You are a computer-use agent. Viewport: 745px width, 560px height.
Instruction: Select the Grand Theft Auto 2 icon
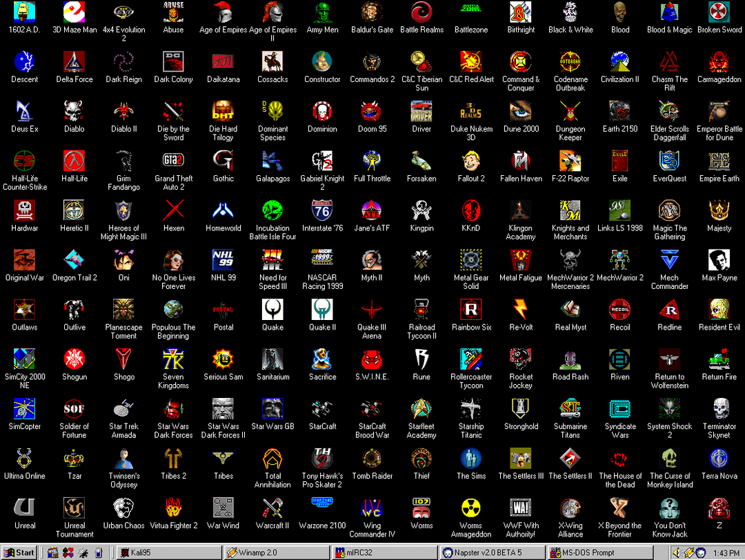click(173, 161)
